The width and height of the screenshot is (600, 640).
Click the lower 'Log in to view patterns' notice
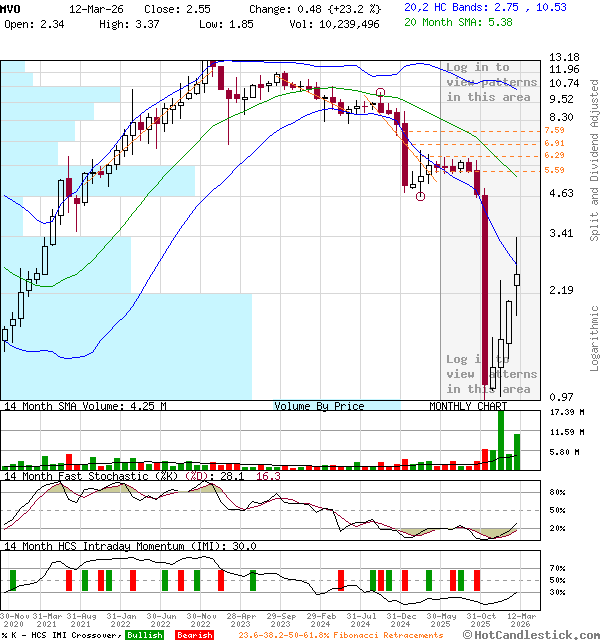tap(490, 374)
